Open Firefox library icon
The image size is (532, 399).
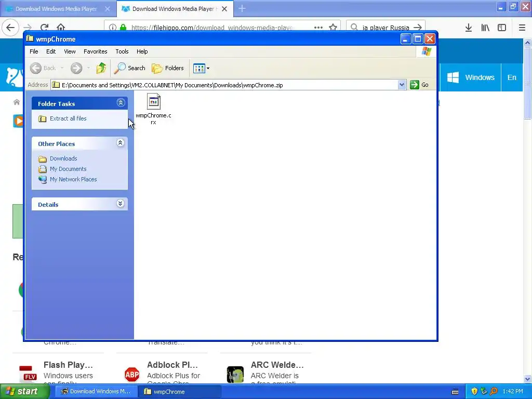(485, 28)
